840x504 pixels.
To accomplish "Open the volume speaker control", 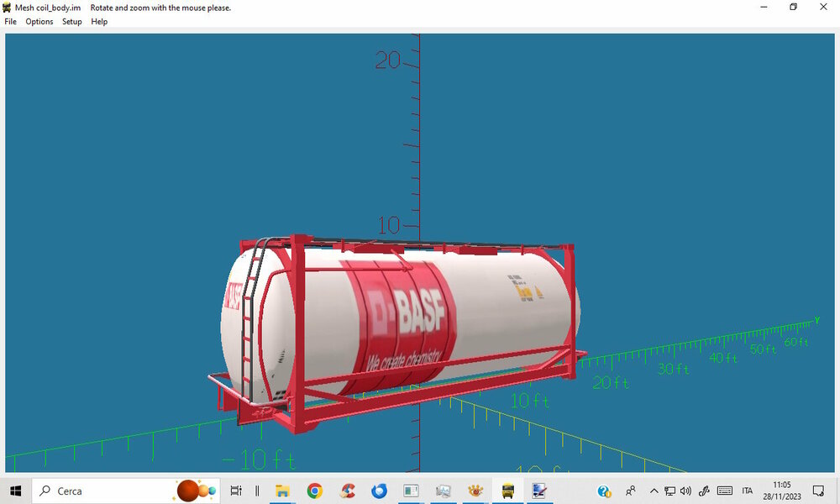I will 685,491.
